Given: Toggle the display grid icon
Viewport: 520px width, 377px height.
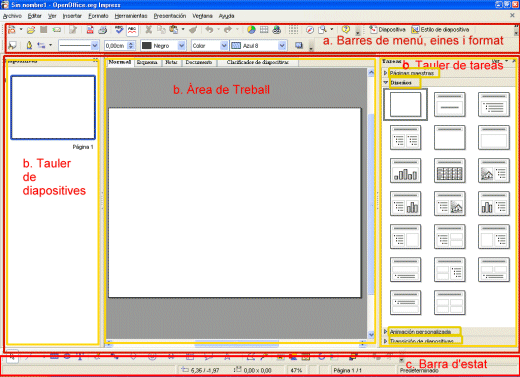Looking at the screenshot, I should tap(293, 30).
